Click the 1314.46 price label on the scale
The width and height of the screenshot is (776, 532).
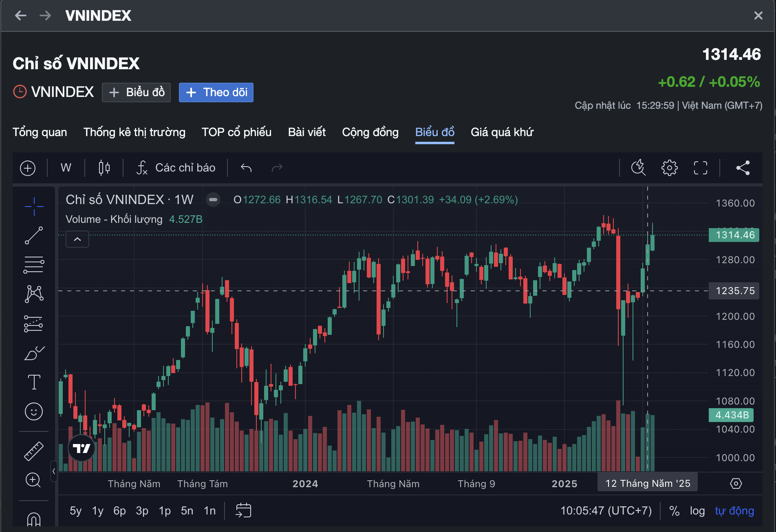click(x=734, y=235)
